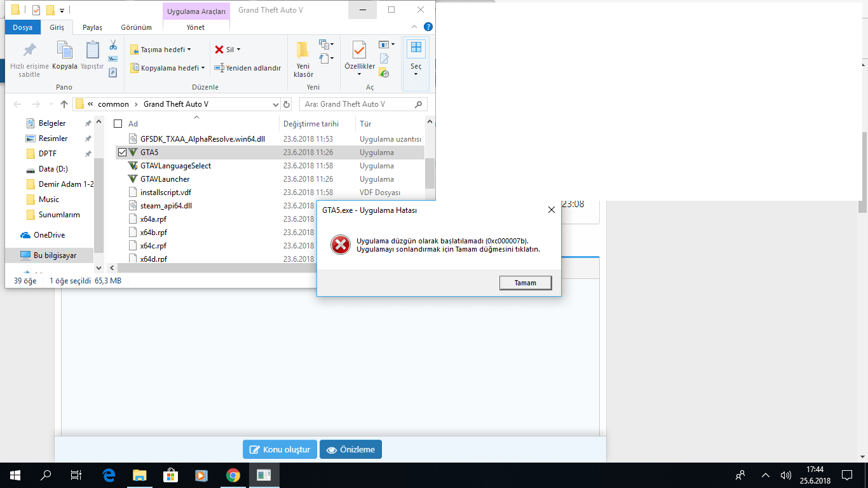Screen dimensions: 868x488
Task: Click Tamam in the GTA5.exe error dialog
Action: pos(526,283)
